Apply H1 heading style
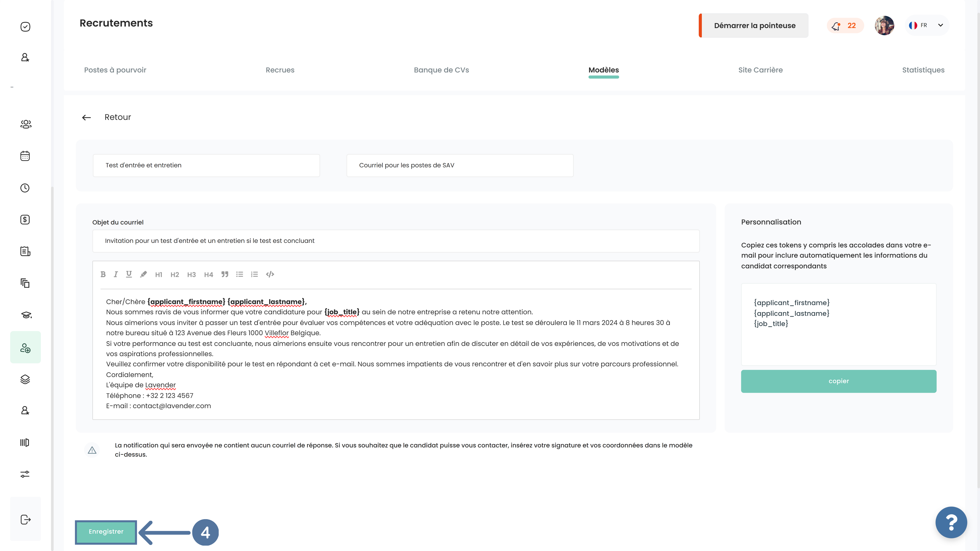Viewport: 980px width, 551px height. [159, 275]
